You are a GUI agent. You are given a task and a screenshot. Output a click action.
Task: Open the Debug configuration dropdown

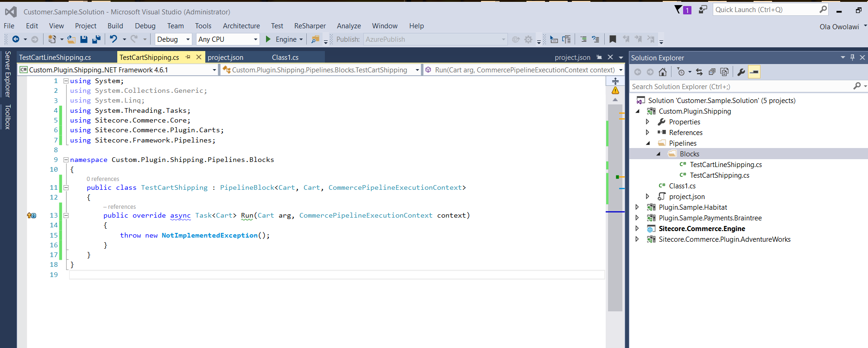pos(173,39)
